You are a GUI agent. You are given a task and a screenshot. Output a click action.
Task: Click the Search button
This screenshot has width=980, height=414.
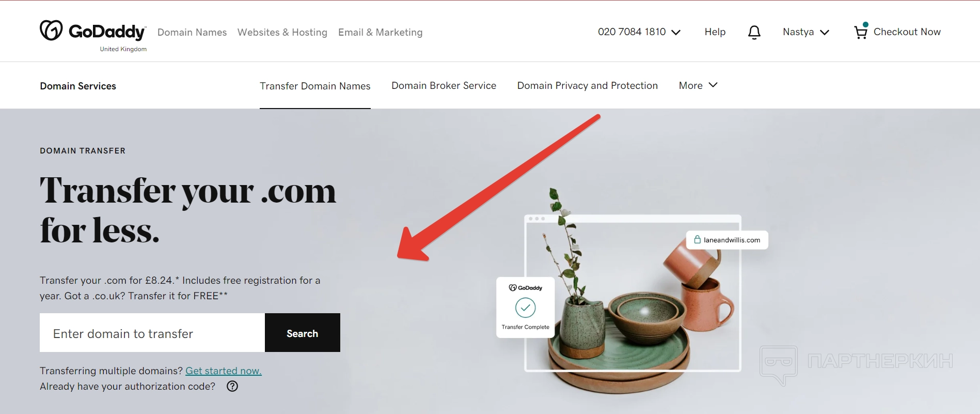pos(303,333)
